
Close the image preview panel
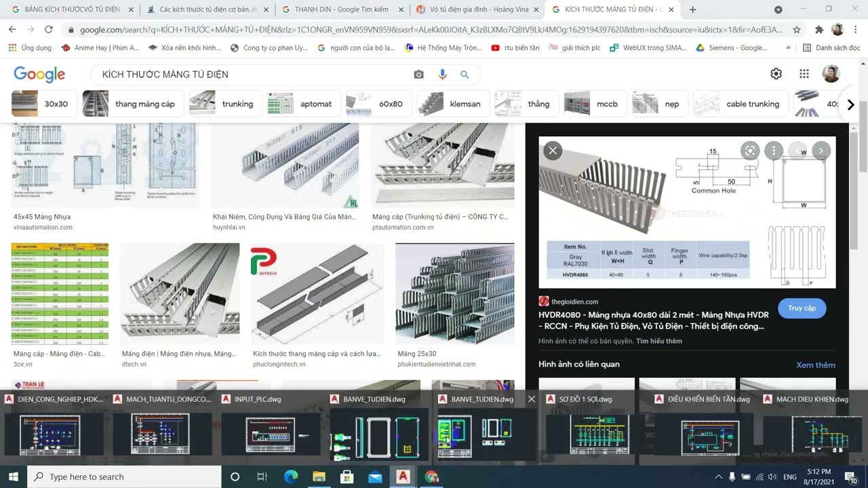tap(553, 150)
